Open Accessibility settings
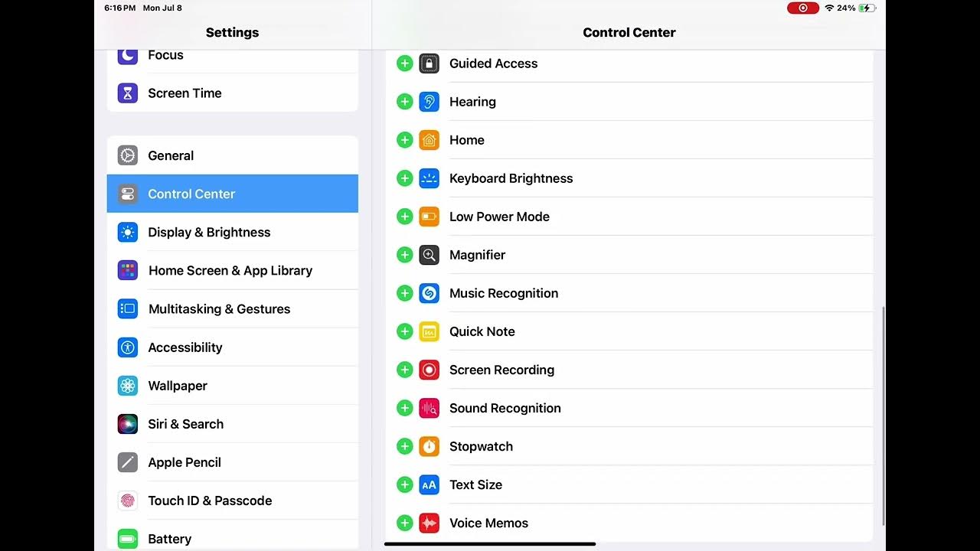980x551 pixels. [x=233, y=347]
